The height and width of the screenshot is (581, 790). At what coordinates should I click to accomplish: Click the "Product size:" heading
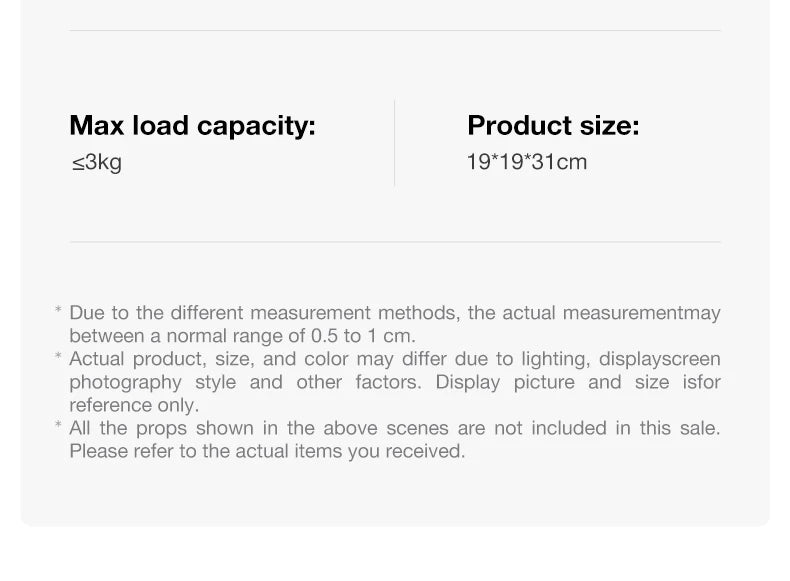pos(552,126)
